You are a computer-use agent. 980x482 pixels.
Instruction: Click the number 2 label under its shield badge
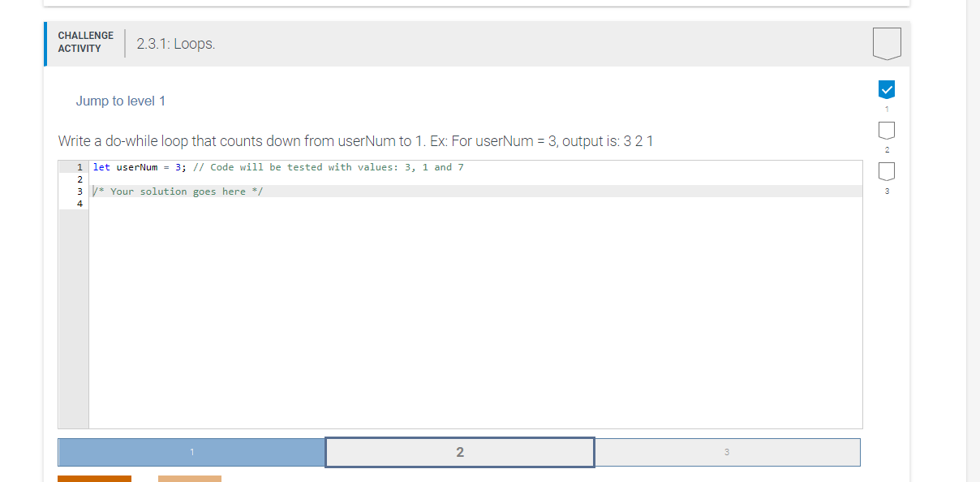pos(887,148)
